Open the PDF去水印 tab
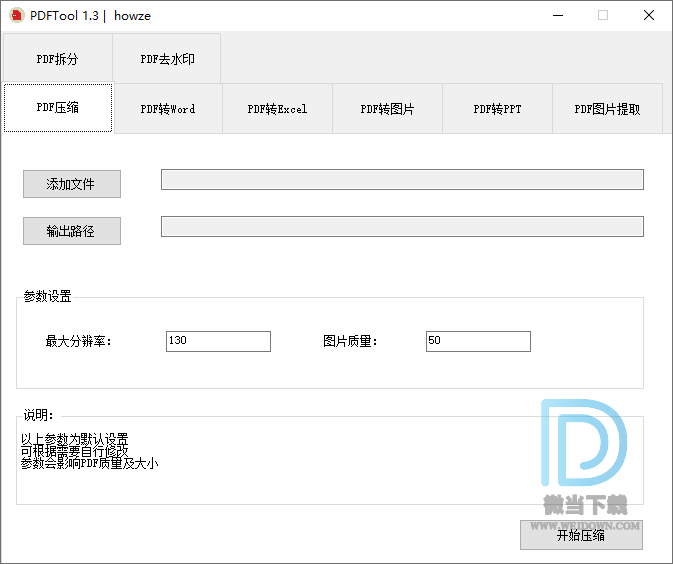This screenshot has width=673, height=564. click(167, 59)
